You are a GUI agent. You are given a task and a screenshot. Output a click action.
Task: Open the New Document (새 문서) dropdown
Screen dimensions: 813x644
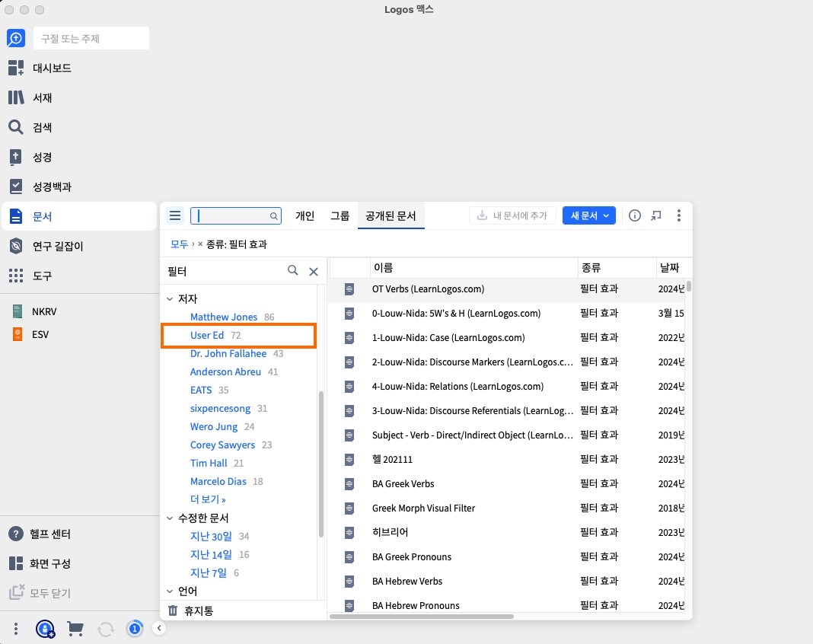coord(589,215)
